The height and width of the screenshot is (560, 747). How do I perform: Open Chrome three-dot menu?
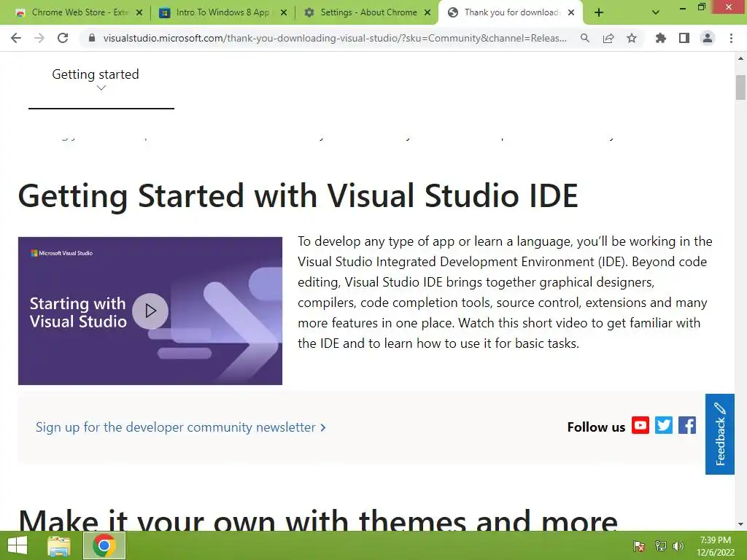pos(731,38)
